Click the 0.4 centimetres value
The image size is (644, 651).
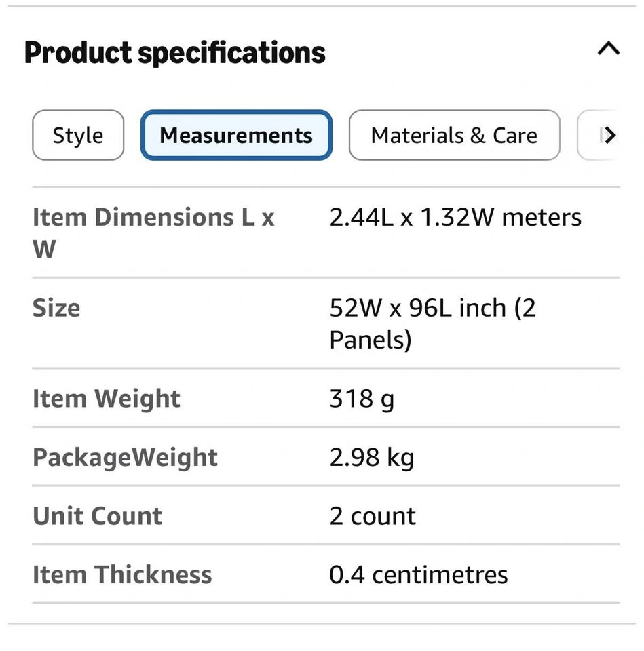click(x=419, y=574)
